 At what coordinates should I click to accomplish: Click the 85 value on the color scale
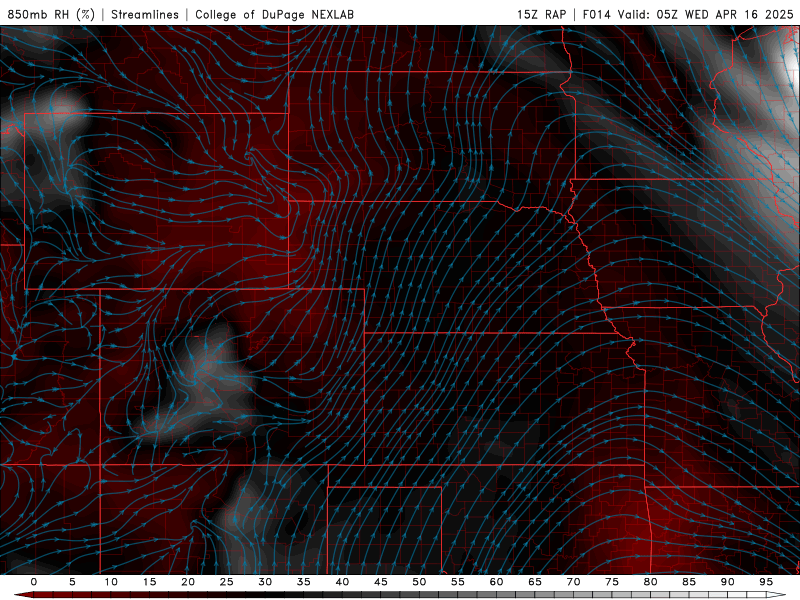pyautogui.click(x=689, y=582)
